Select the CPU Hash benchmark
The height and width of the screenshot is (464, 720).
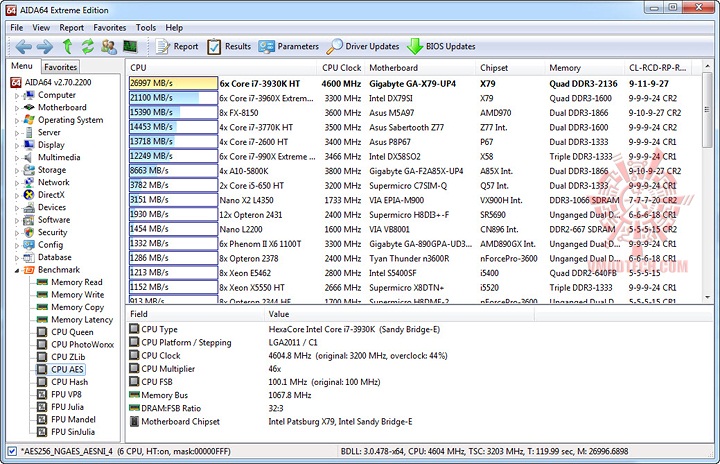point(69,382)
